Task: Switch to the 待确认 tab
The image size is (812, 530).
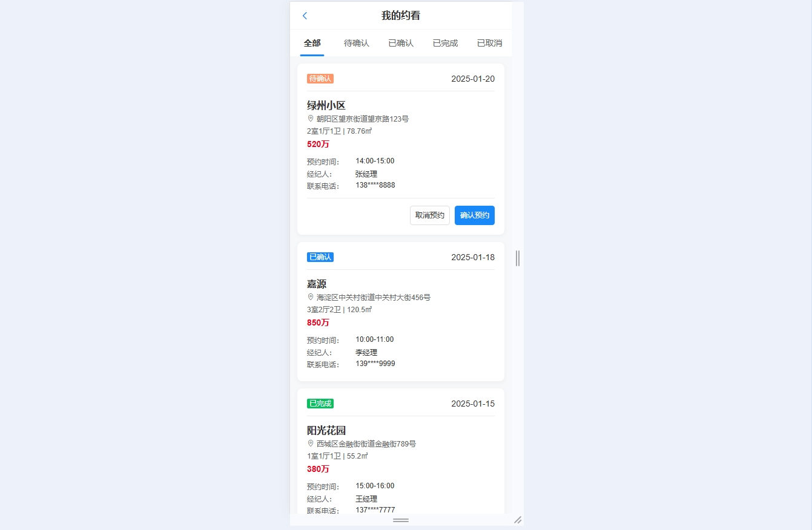Action: (356, 44)
